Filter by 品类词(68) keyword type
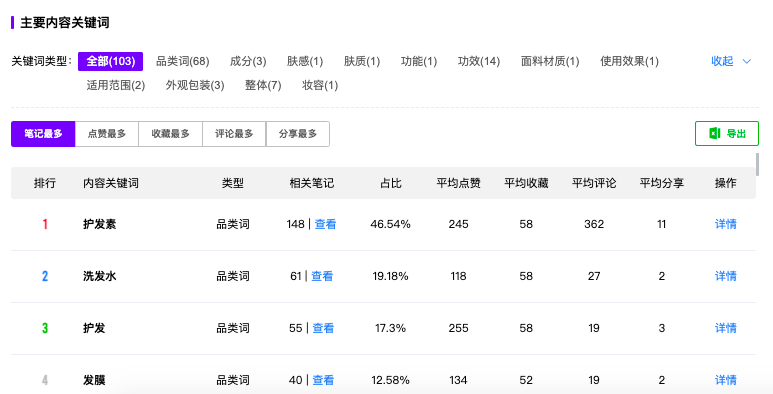Viewport: 773px width, 394px height. tap(182, 61)
